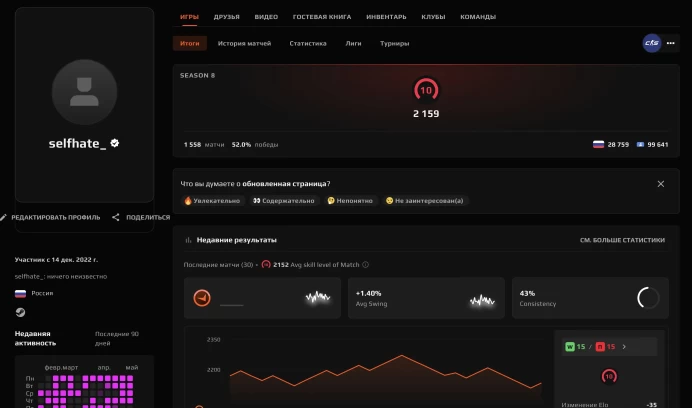This screenshot has width=692, height=408.
Task: Open the Лиги sub-tab
Action: pyautogui.click(x=353, y=43)
